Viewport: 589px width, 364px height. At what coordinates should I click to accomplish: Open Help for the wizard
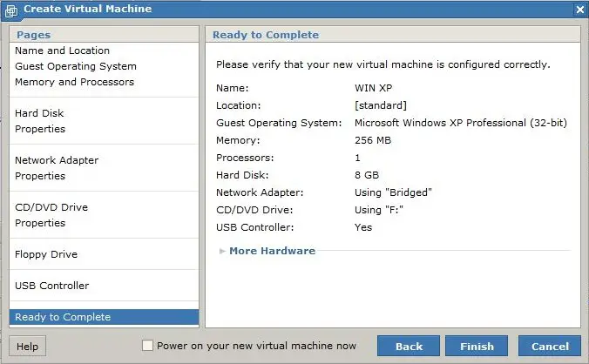(x=27, y=346)
